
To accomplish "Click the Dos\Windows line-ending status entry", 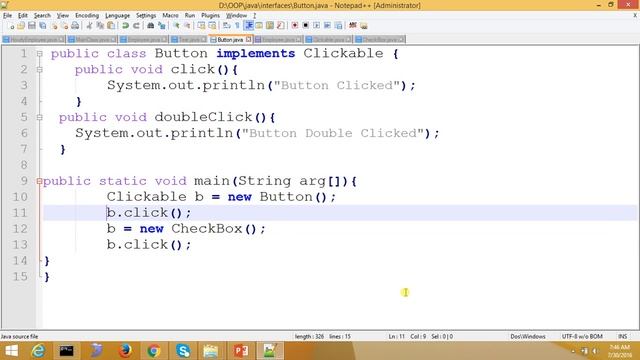I will [528, 337].
